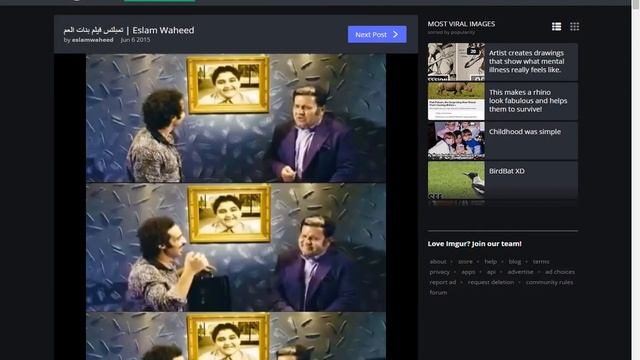Screen dimensions: 640x360
Task: Open eslamwaheed user profile
Action: coord(93,40)
